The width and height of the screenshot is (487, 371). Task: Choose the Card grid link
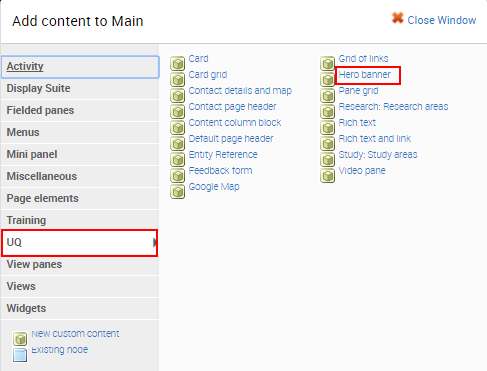(x=208, y=74)
